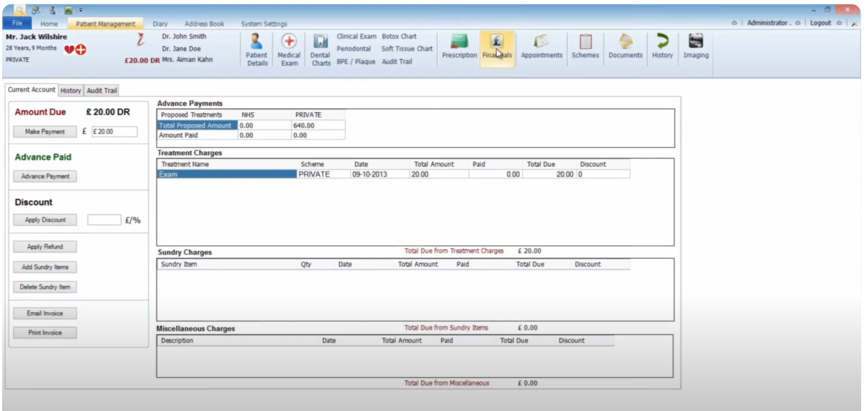Click the Description column header in Miscellaneous Charges
Screen dimensions: 868x411
(x=177, y=341)
